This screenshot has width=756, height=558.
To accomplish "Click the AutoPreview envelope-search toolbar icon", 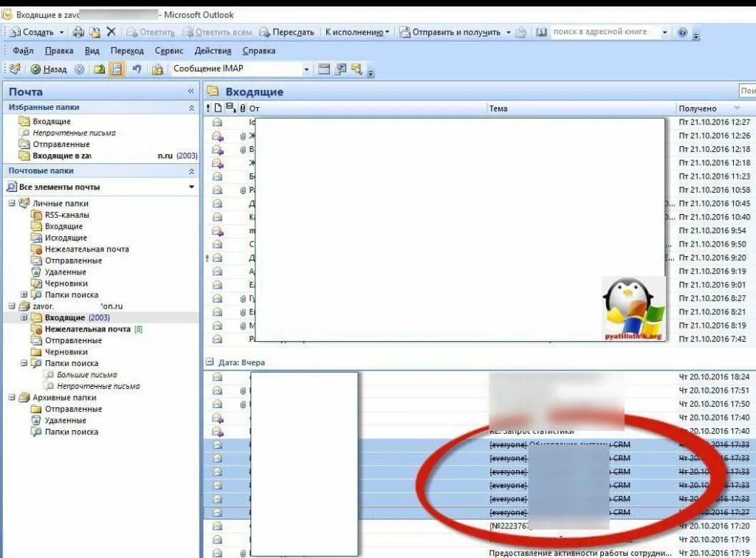I will [x=357, y=69].
